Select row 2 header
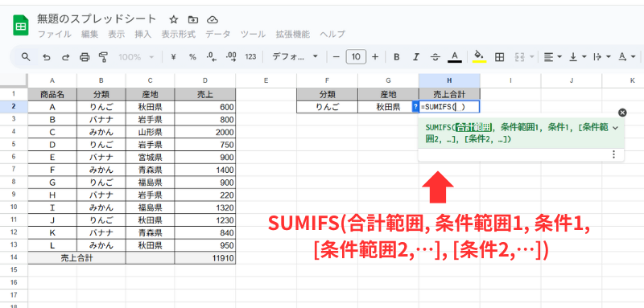 pos(14,107)
